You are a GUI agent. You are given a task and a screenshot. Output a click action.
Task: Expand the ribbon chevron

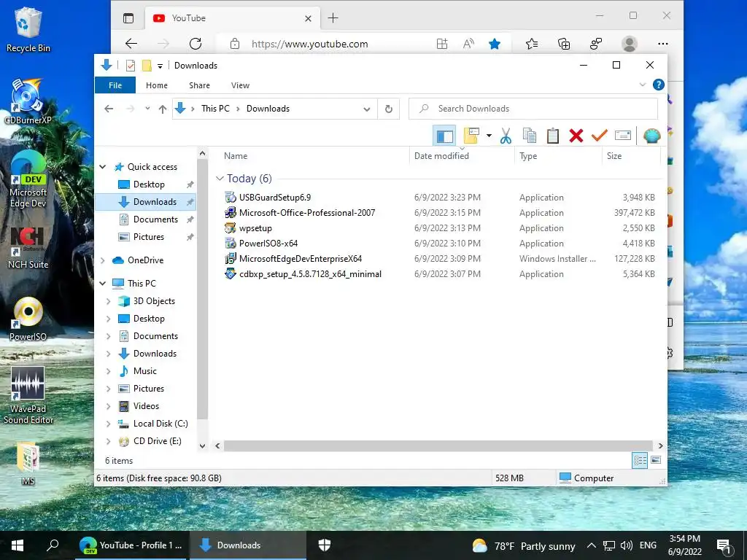click(x=643, y=85)
